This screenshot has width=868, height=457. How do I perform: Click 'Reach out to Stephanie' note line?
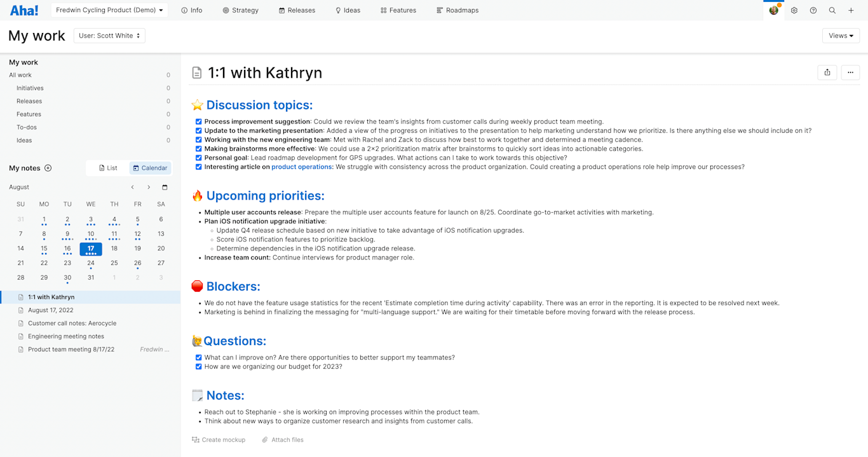(x=342, y=412)
